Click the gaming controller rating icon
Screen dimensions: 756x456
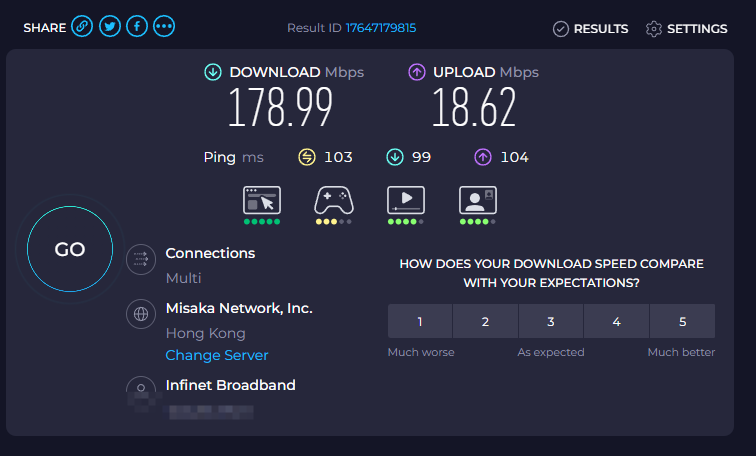(334, 200)
